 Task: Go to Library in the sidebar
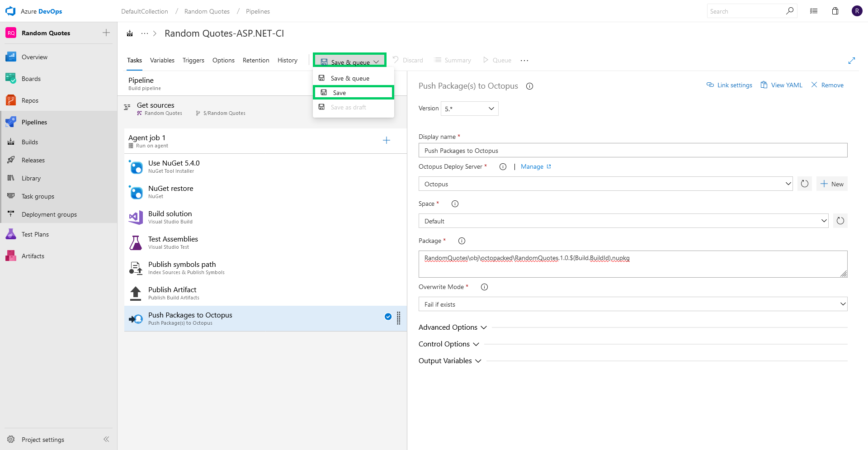[x=31, y=178]
